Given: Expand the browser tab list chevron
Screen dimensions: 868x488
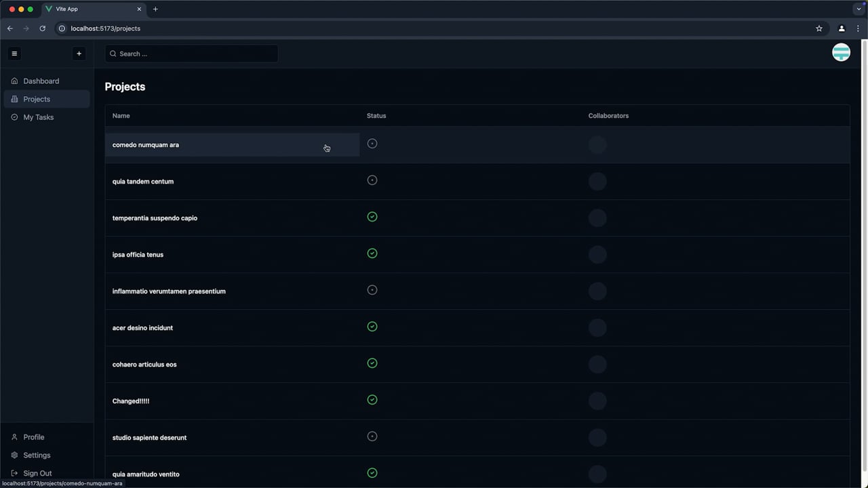Looking at the screenshot, I should (x=859, y=9).
